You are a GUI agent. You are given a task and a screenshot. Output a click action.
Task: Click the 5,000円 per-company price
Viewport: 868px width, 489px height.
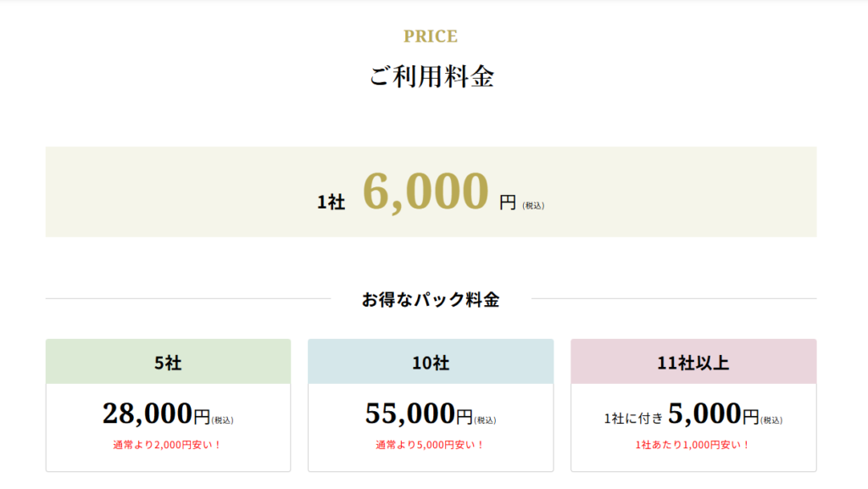tap(713, 414)
